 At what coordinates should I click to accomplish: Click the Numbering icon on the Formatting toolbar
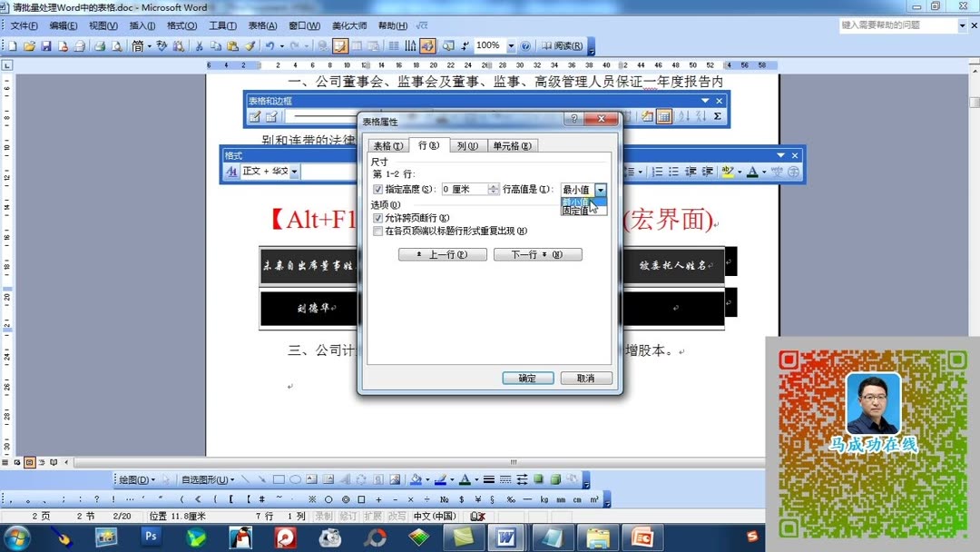pyautogui.click(x=657, y=172)
